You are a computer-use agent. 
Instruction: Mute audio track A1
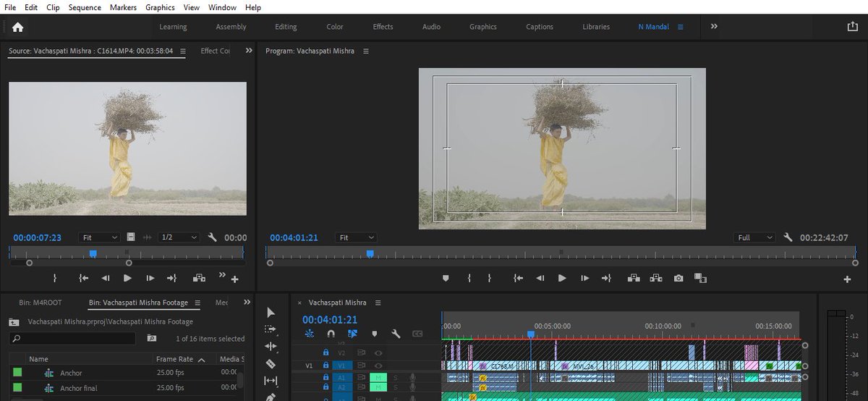click(x=378, y=377)
